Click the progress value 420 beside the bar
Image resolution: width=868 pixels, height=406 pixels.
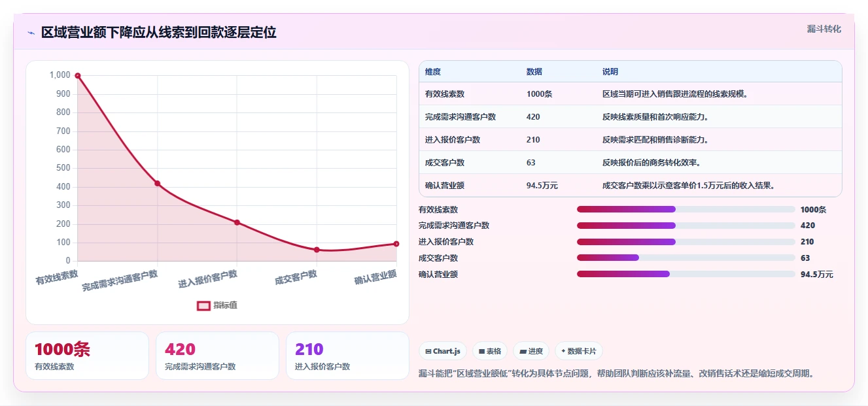tap(808, 226)
